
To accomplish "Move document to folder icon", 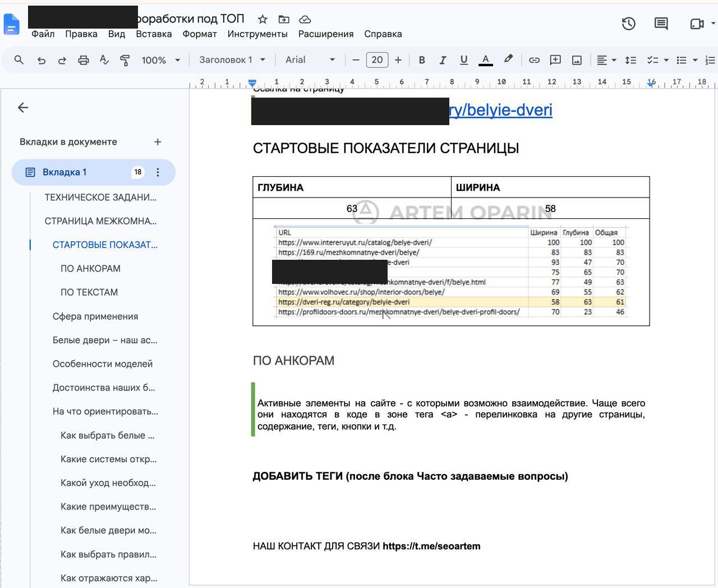I will click(284, 19).
